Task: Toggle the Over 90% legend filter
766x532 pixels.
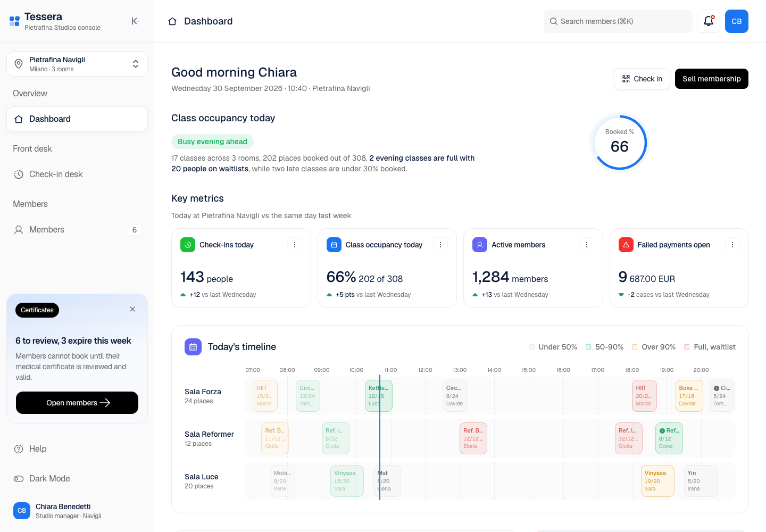Action: tap(654, 347)
